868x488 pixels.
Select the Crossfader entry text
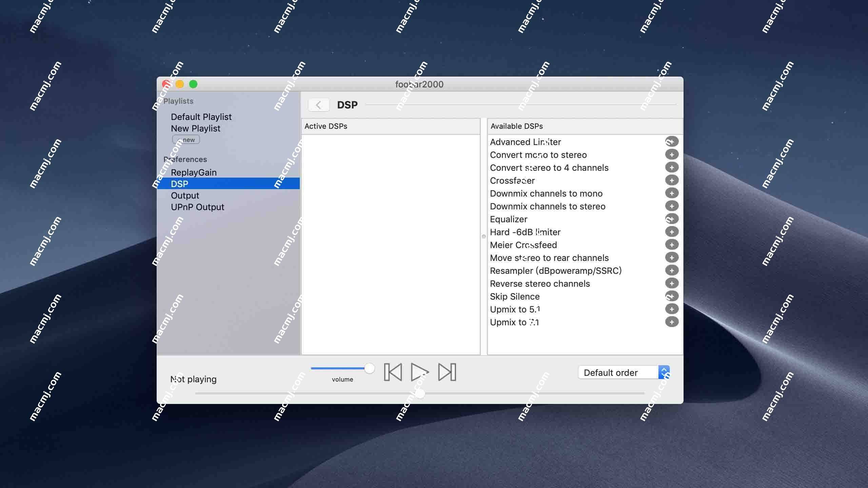click(512, 181)
